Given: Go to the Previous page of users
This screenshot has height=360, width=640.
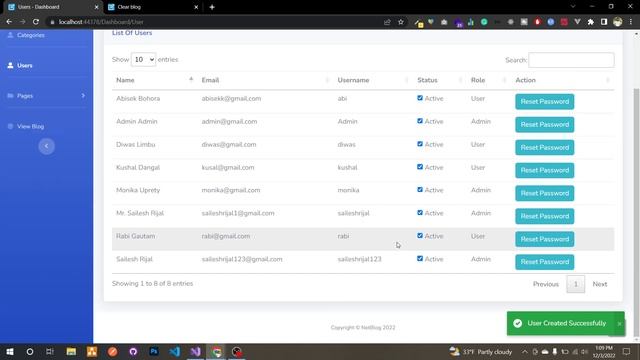Looking at the screenshot, I should click(546, 284).
